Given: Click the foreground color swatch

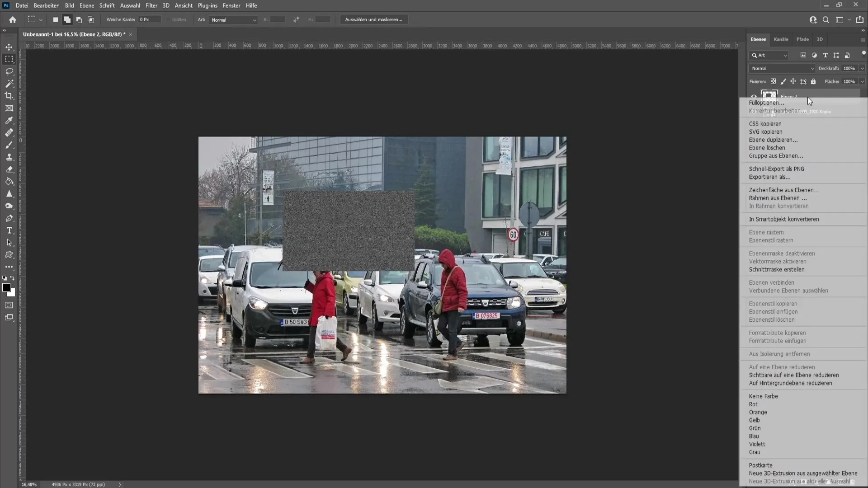Looking at the screenshot, I should coord(6,287).
